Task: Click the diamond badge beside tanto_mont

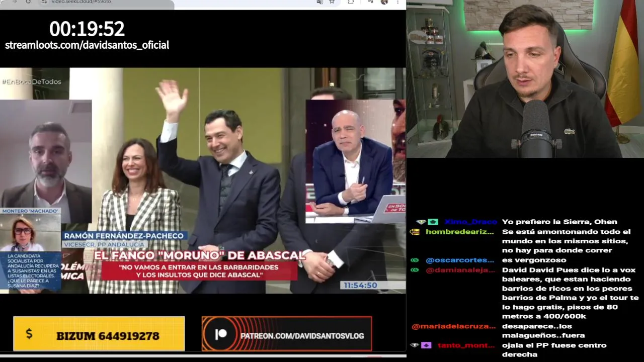Action: (415, 345)
